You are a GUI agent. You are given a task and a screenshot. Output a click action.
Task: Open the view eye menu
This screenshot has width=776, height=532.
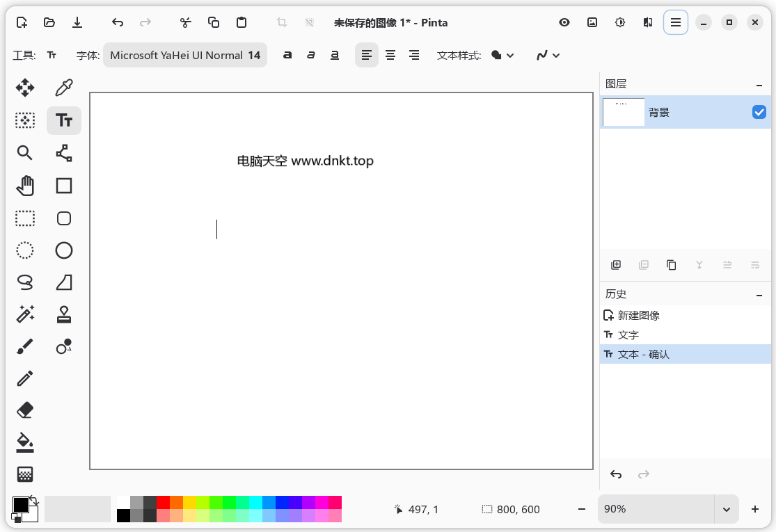564,22
